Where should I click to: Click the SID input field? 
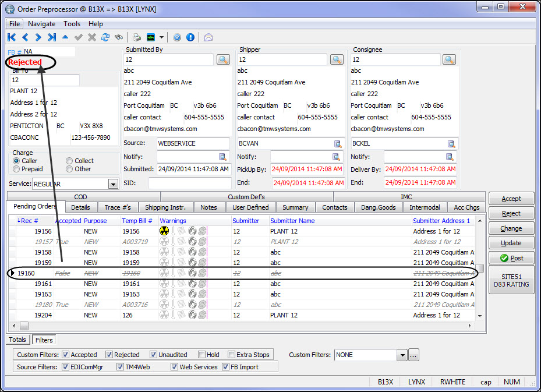pyautogui.click(x=189, y=183)
